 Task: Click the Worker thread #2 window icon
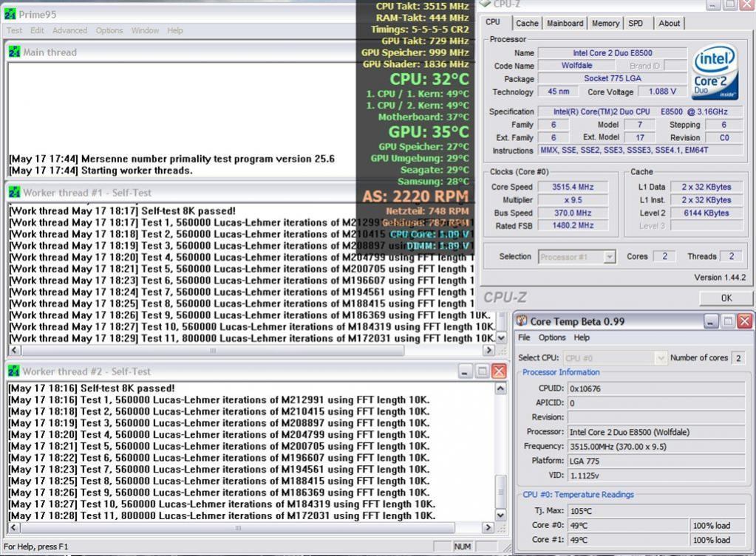point(14,371)
